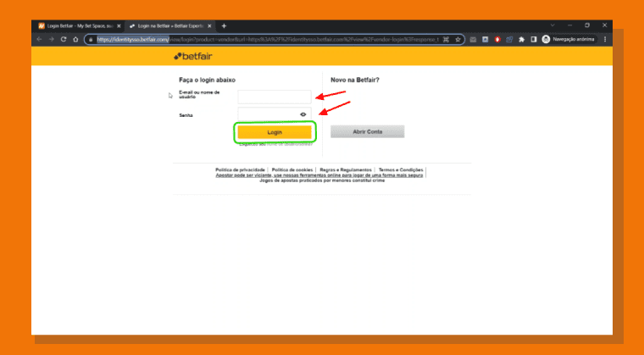
Task: Switch to Login Betfair - My Bet Space tab
Action: (79, 26)
